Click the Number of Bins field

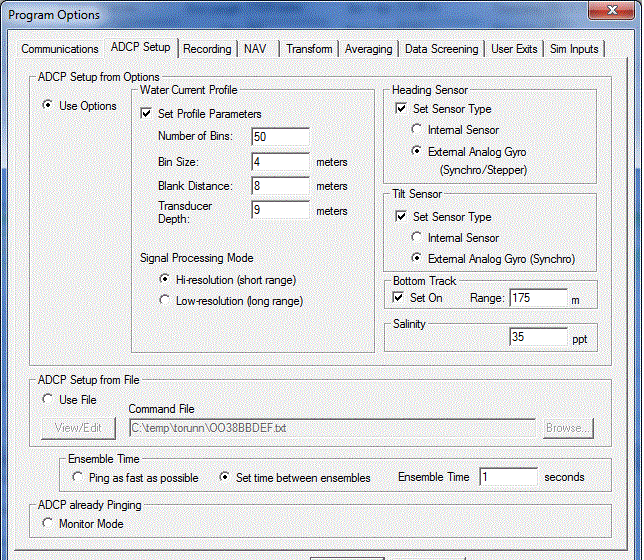click(x=280, y=136)
